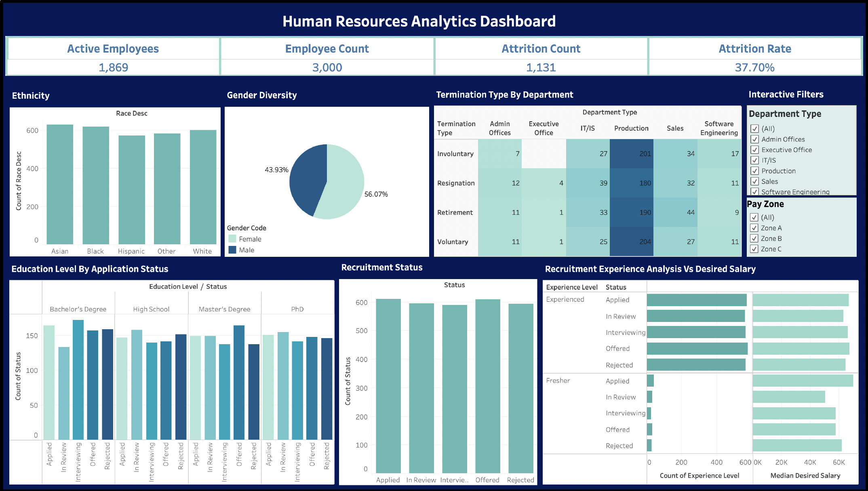Click Fresher Rejected median salary bar

(x=797, y=445)
